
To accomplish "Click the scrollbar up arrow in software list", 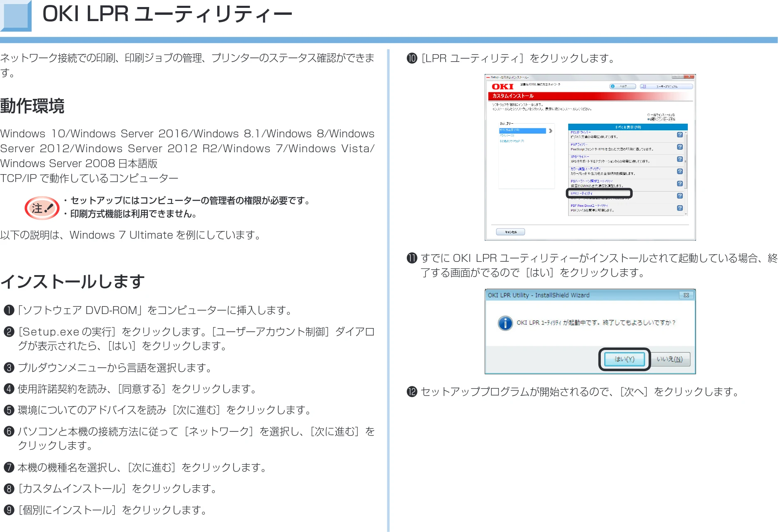I will tap(686, 132).
